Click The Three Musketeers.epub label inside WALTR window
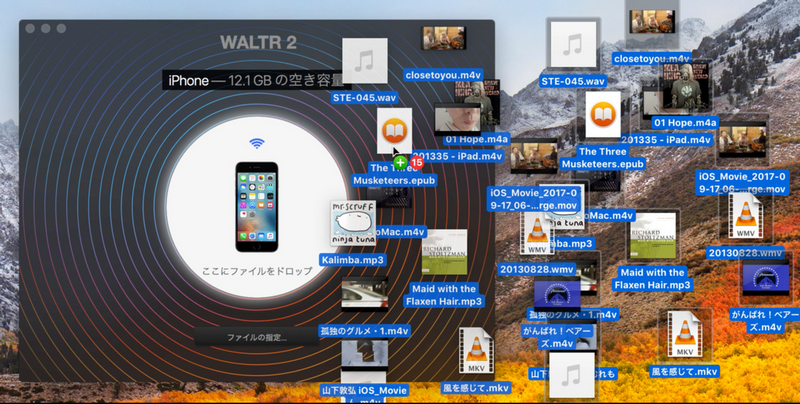Screen dimensions: 800x404 click(394, 174)
